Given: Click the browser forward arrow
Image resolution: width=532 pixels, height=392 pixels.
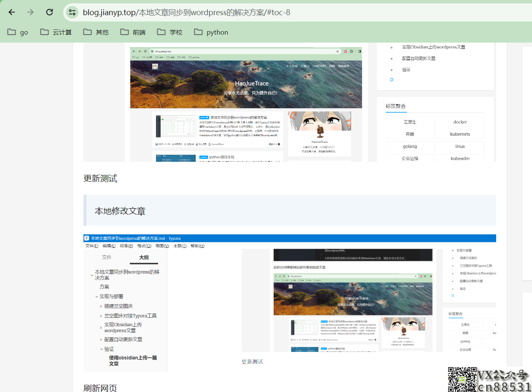Looking at the screenshot, I should (x=30, y=12).
